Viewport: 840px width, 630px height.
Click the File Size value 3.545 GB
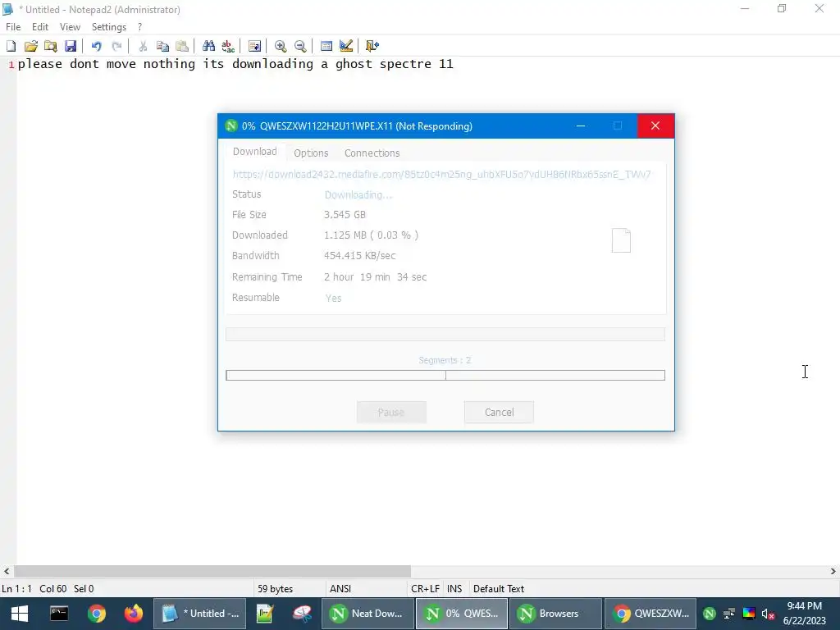tap(345, 214)
